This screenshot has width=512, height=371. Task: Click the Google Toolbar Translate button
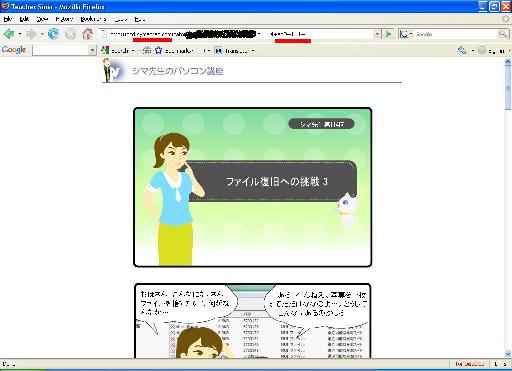tap(231, 51)
